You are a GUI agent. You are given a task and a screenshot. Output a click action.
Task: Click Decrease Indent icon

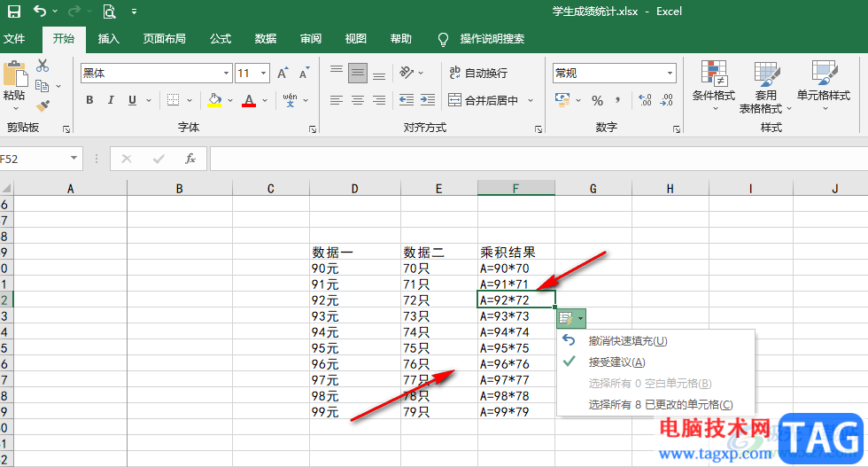click(407, 100)
